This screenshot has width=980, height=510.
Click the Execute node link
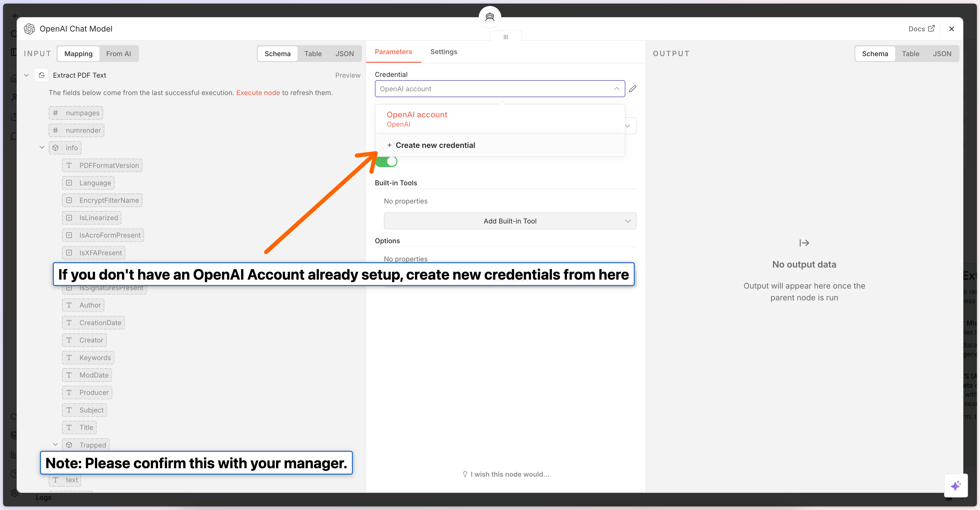pyautogui.click(x=258, y=93)
